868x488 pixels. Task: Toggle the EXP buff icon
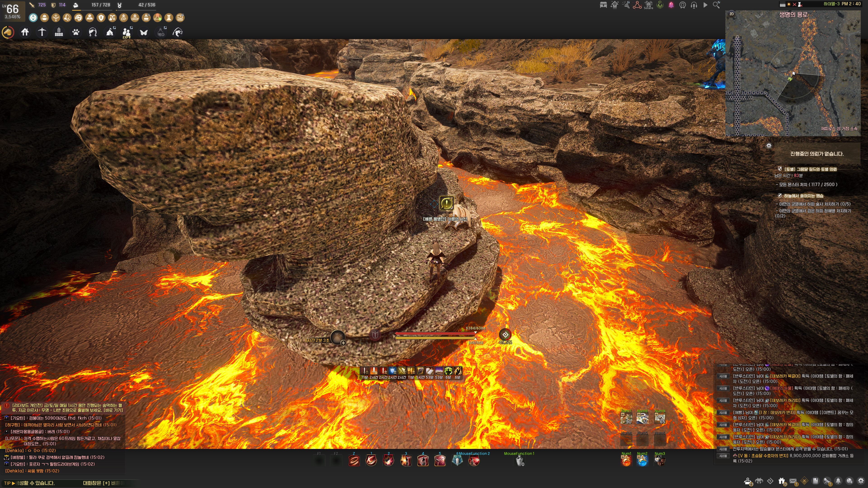click(124, 18)
